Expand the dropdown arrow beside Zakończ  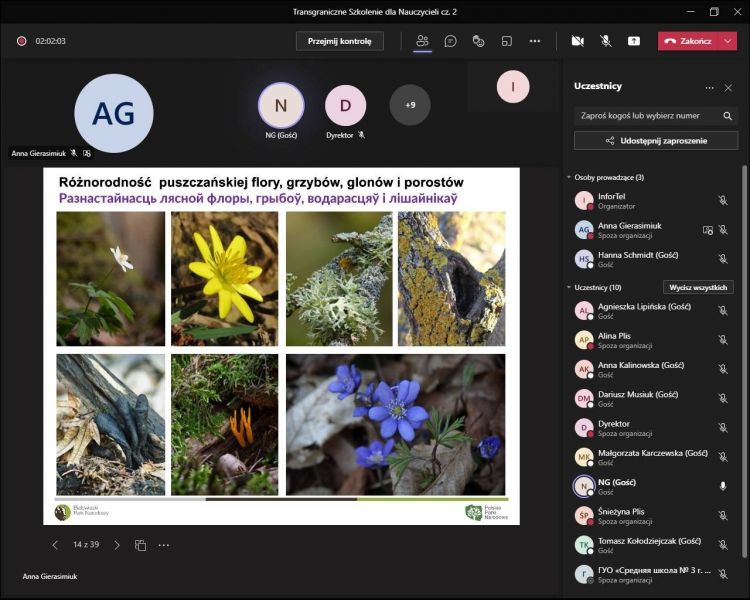[728, 41]
